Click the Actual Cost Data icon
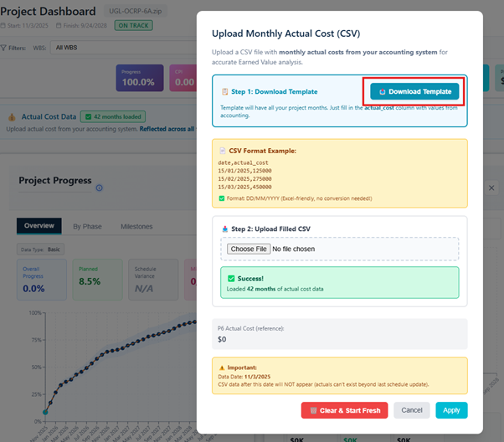The image size is (504, 442). pos(12,117)
